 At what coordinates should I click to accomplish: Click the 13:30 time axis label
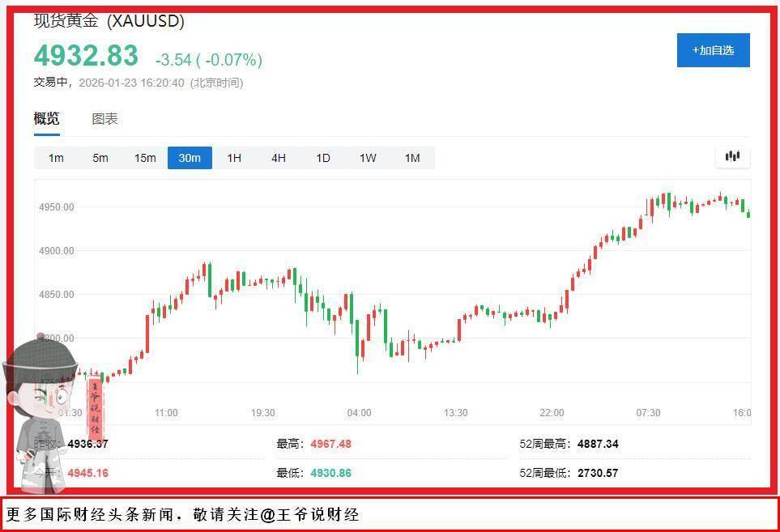pyautogui.click(x=456, y=413)
